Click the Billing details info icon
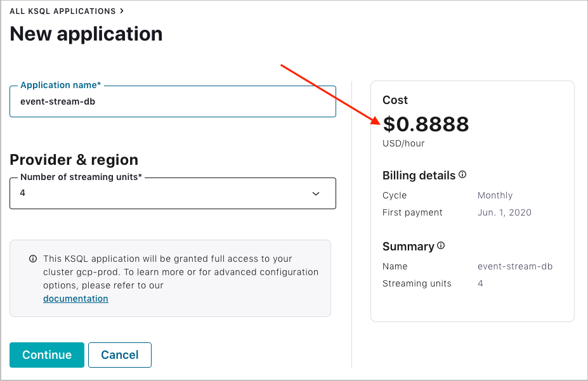The width and height of the screenshot is (588, 381). (x=462, y=175)
